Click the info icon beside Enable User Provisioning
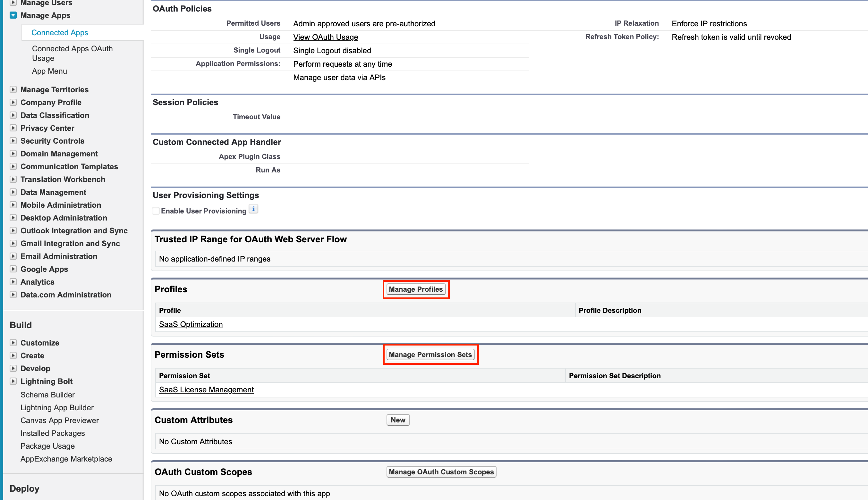868x500 pixels. point(253,209)
